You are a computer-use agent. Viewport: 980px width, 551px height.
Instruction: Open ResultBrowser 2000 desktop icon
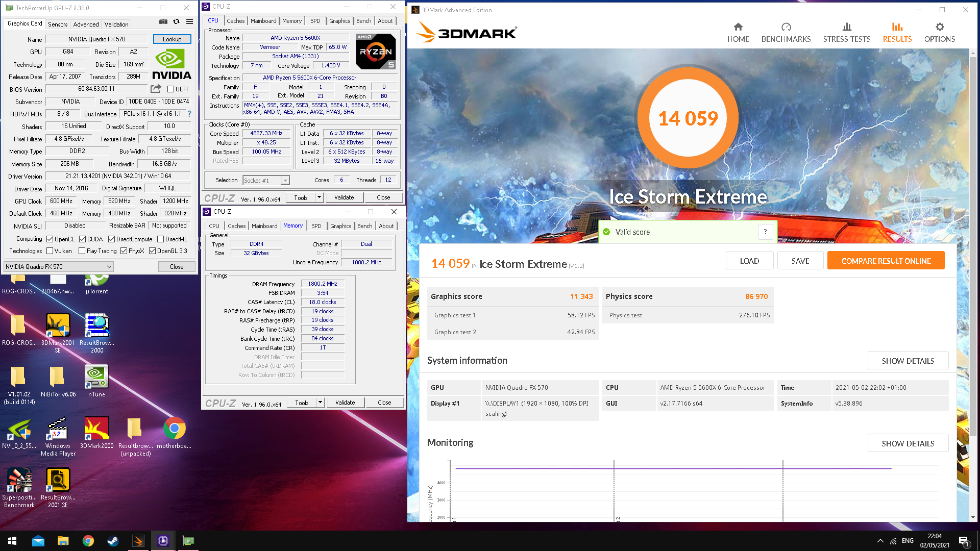tap(97, 333)
